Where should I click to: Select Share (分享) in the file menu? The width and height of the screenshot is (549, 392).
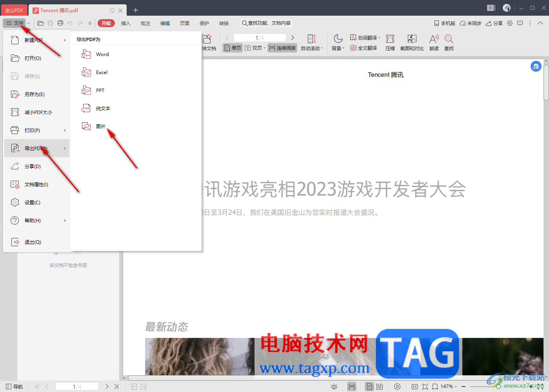(x=37, y=166)
